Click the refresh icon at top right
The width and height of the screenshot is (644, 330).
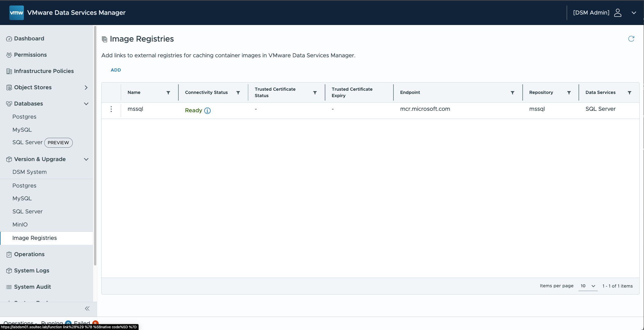[x=631, y=39]
